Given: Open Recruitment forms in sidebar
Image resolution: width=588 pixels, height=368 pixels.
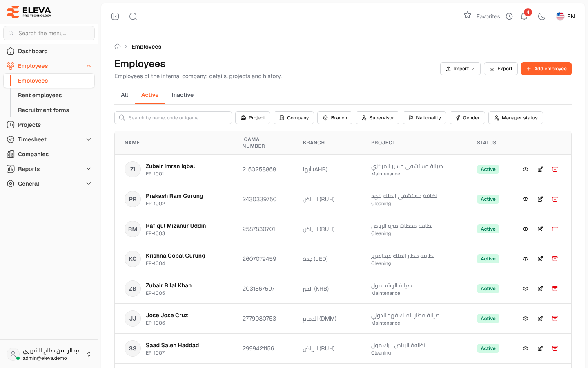Looking at the screenshot, I should coord(44,110).
